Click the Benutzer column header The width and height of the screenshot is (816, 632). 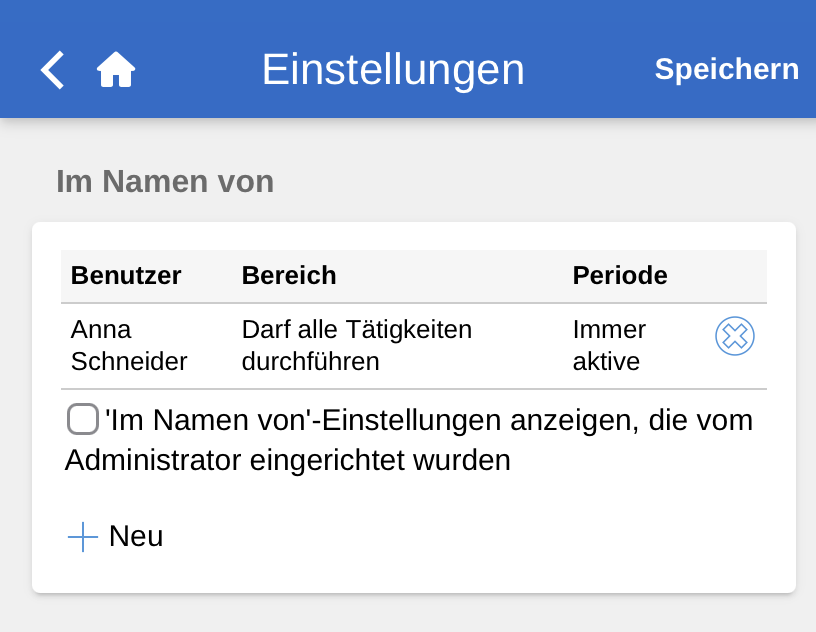coord(126,276)
